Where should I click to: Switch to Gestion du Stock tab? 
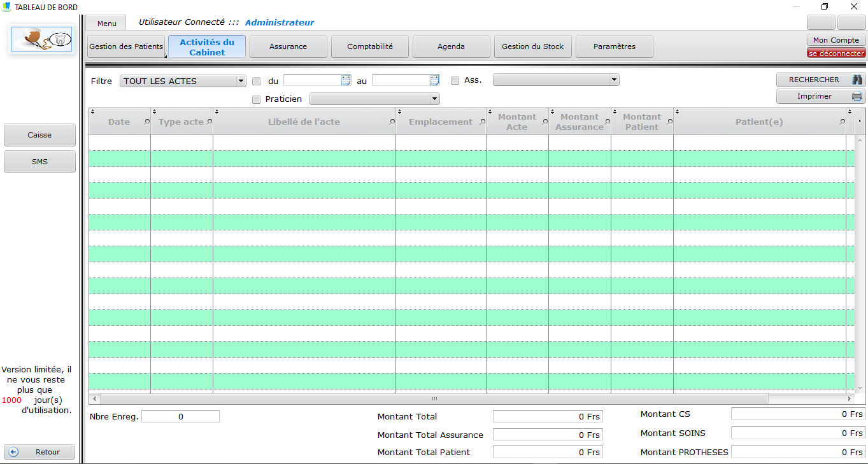tap(533, 46)
